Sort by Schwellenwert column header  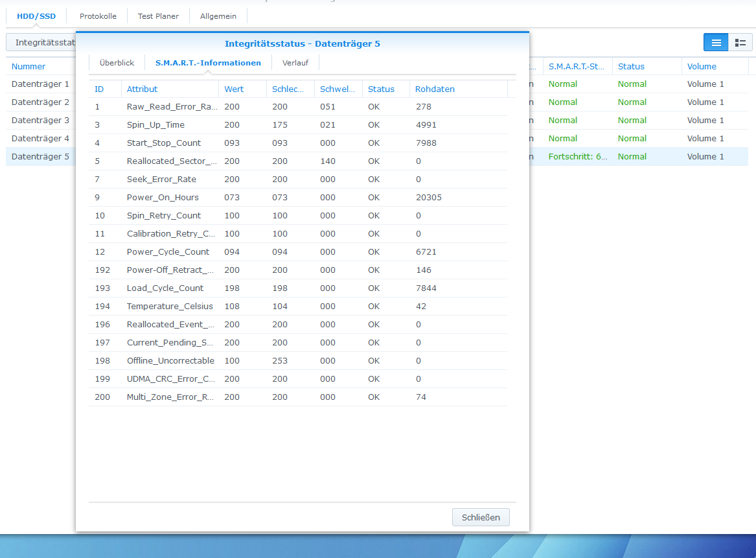pos(338,89)
